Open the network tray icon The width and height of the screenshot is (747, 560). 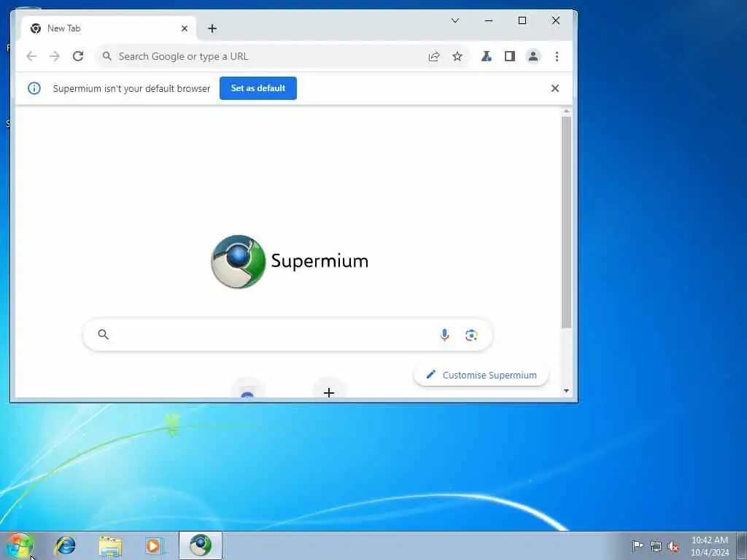(x=656, y=547)
